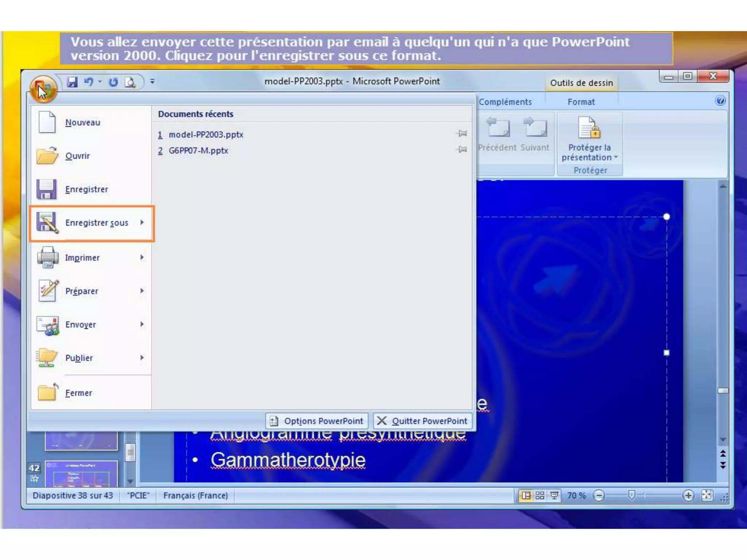Switch to the Compléments ribbon tab

505,102
